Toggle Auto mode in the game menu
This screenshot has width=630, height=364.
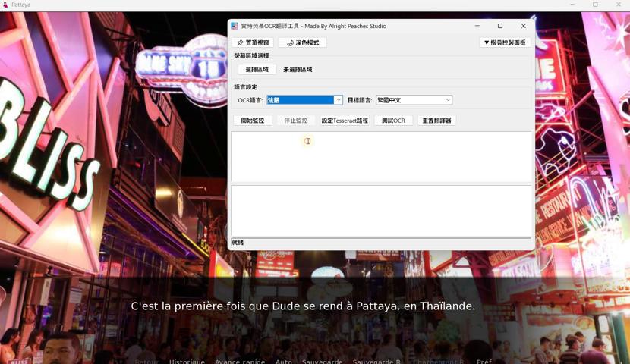(x=284, y=361)
